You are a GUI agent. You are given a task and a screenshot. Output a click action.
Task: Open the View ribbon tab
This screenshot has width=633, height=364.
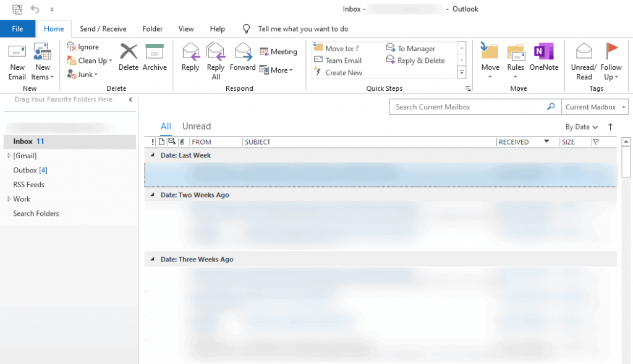186,28
